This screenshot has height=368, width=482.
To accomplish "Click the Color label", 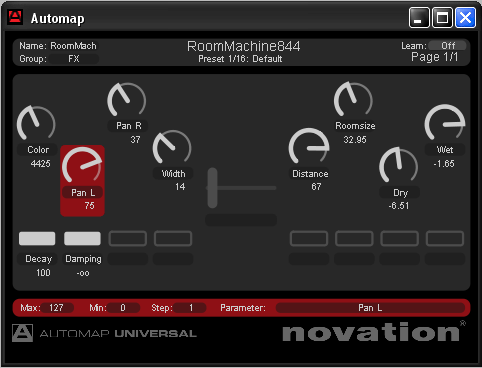I will [38, 150].
